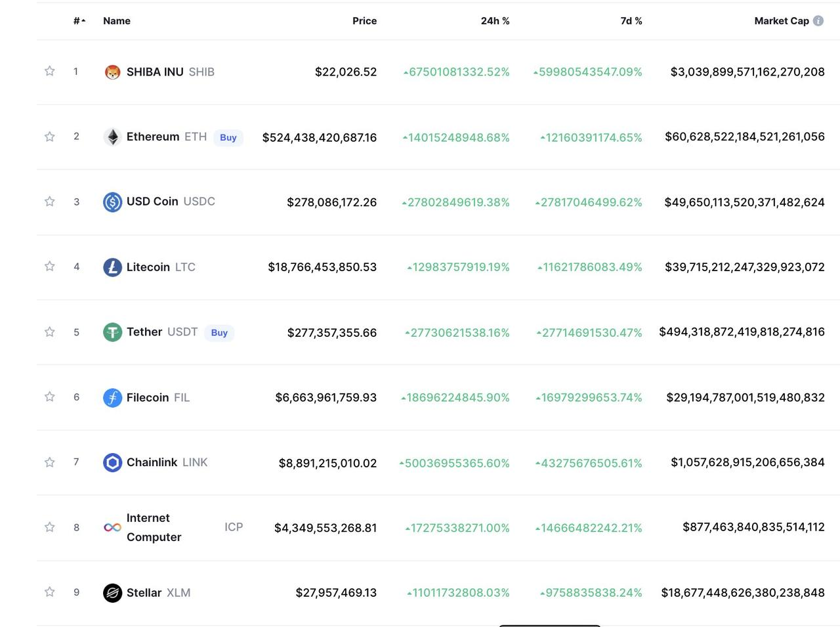Image resolution: width=840 pixels, height=627 pixels.
Task: Click the Litecoin logo icon
Action: 112,267
